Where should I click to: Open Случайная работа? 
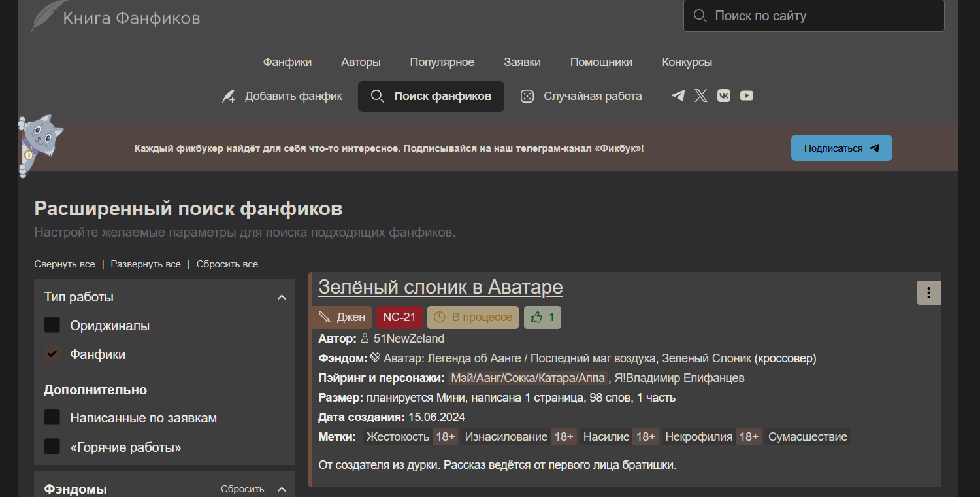[581, 96]
